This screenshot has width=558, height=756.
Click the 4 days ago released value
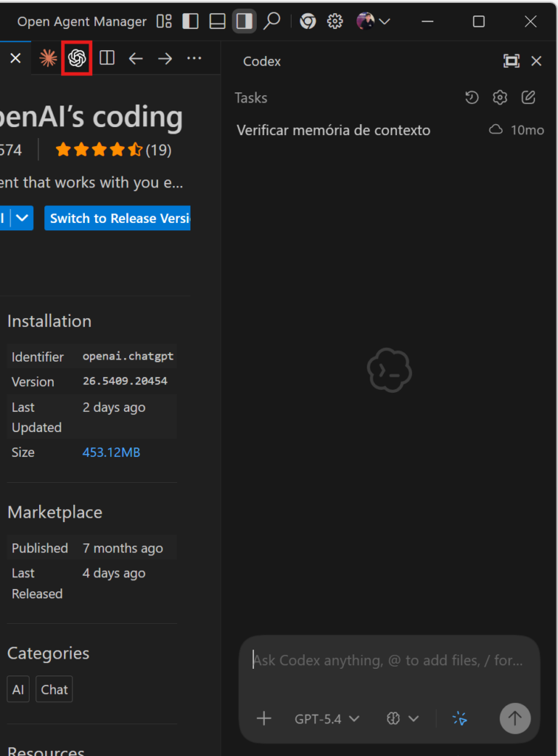114,573
